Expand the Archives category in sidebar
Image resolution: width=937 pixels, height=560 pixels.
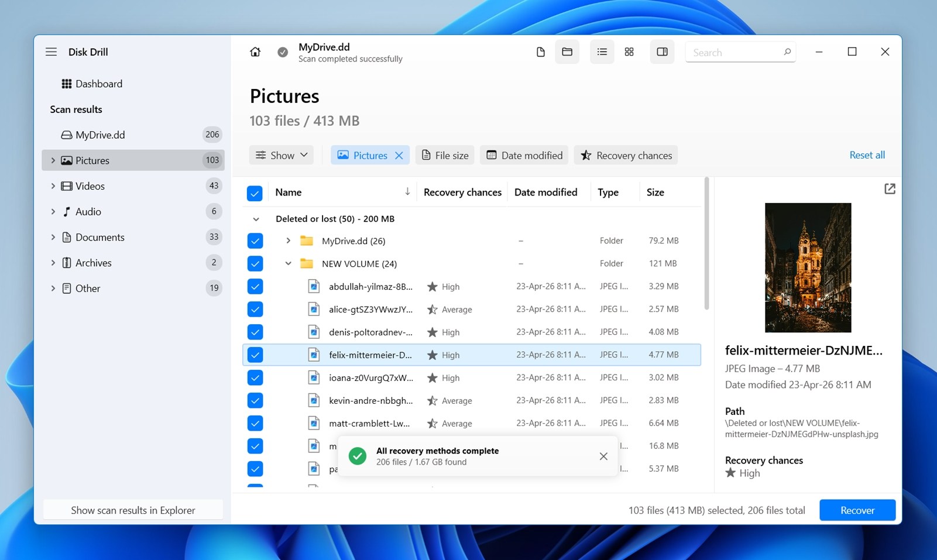[53, 263]
